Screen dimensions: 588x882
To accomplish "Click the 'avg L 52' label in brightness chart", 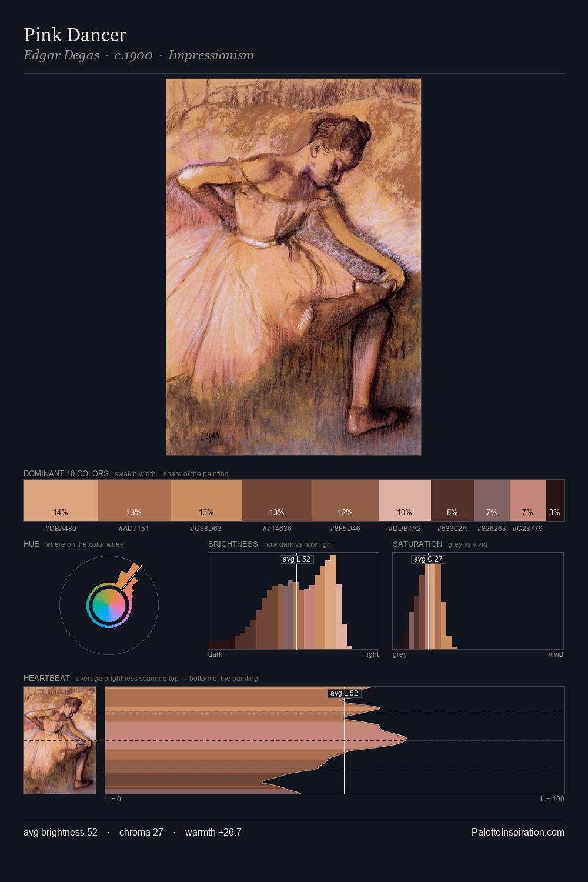I will point(296,559).
